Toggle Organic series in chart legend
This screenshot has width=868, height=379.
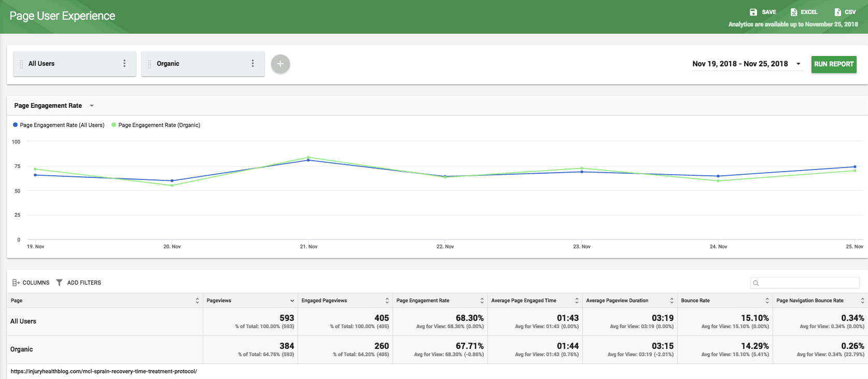[x=156, y=125]
